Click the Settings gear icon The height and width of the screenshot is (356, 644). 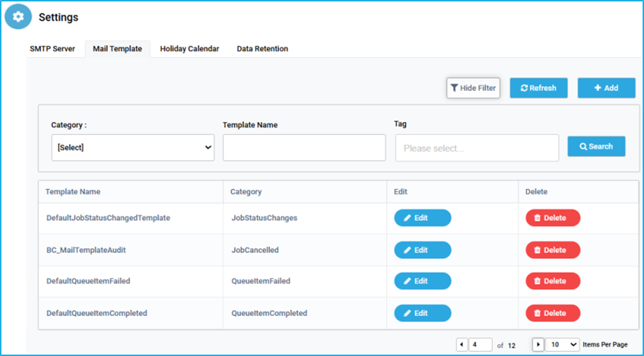coord(18,17)
